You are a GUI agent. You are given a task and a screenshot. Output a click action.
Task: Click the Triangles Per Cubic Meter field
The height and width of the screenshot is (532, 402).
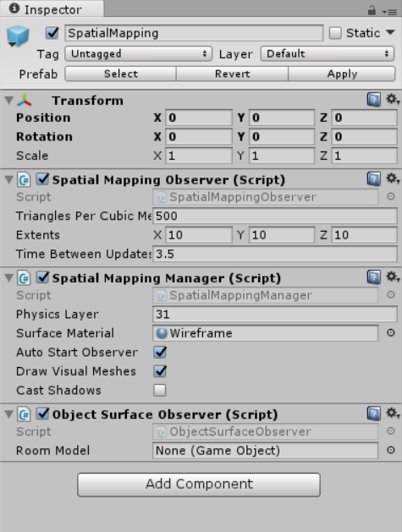pyautogui.click(x=275, y=216)
